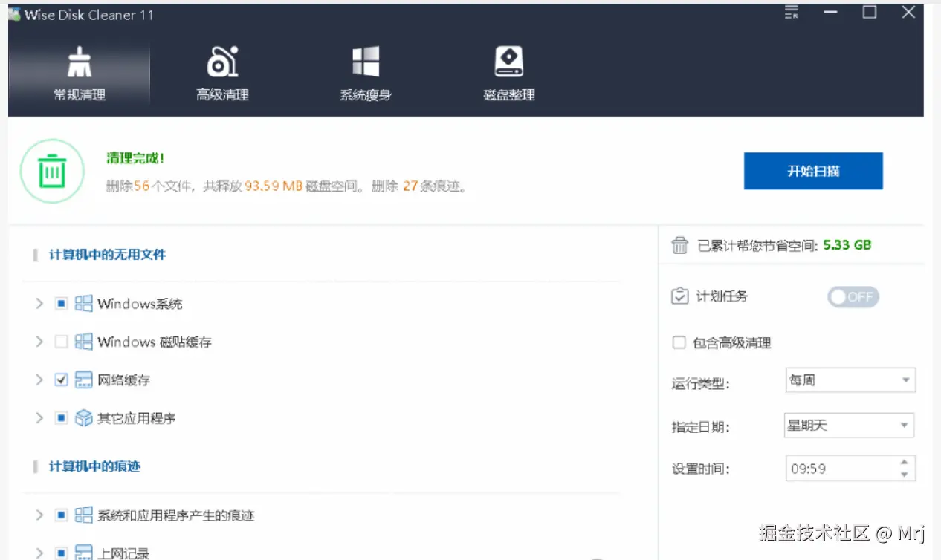Click the 清理完成! status text
Viewport: 941px width, 560px height.
(x=135, y=159)
